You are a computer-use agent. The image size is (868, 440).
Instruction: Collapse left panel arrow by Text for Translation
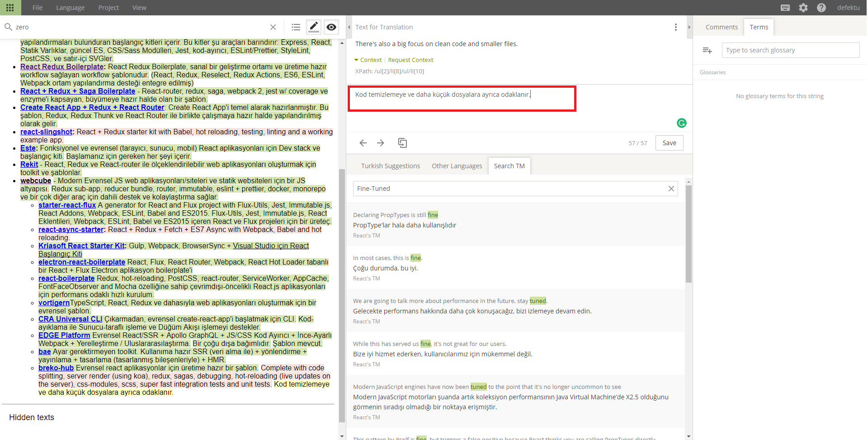click(349, 27)
